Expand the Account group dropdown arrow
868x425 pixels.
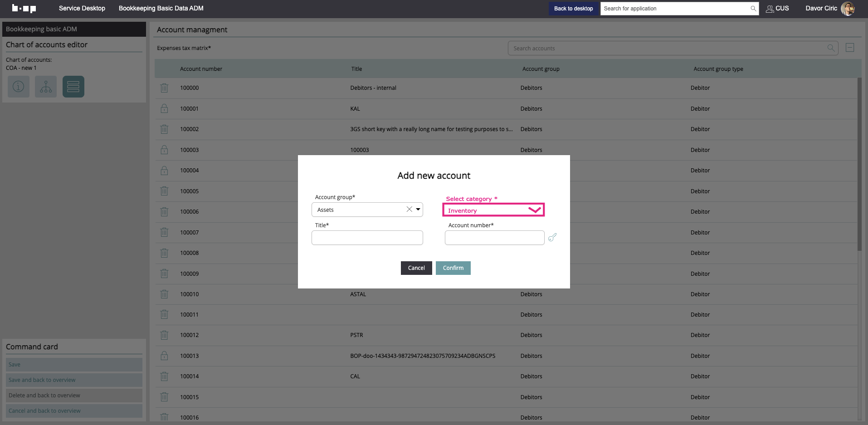[x=418, y=210]
